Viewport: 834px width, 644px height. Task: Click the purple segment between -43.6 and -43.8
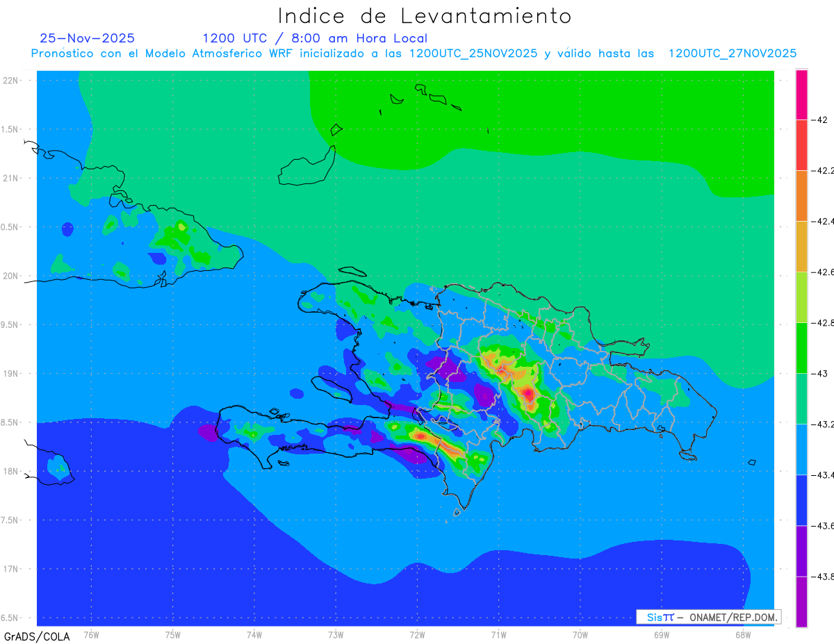pos(801,550)
